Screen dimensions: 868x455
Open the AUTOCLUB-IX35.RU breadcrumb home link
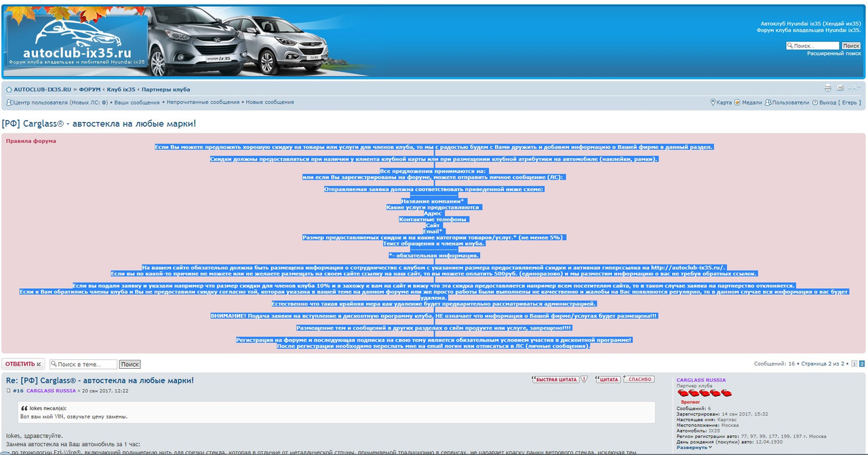[42, 90]
